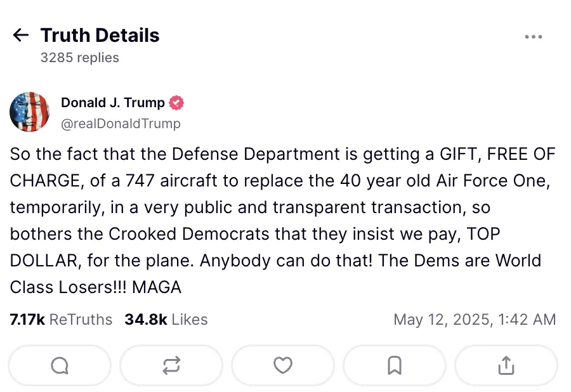
Task: Go back using the left arrow
Action: click(21, 36)
